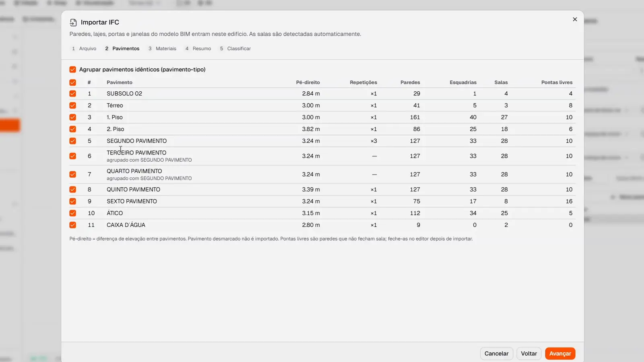644x362 pixels.
Task: Click the 161 paredes value for 1. Piso
Action: 415,117
